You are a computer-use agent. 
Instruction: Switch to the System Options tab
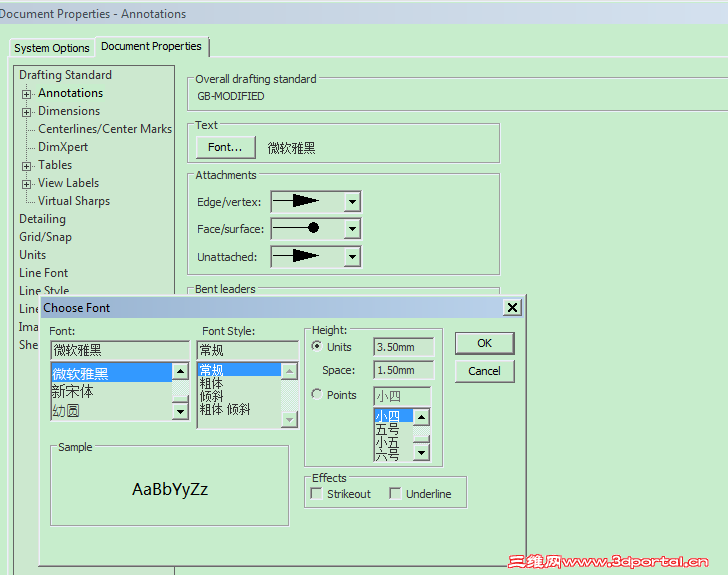click(x=52, y=48)
